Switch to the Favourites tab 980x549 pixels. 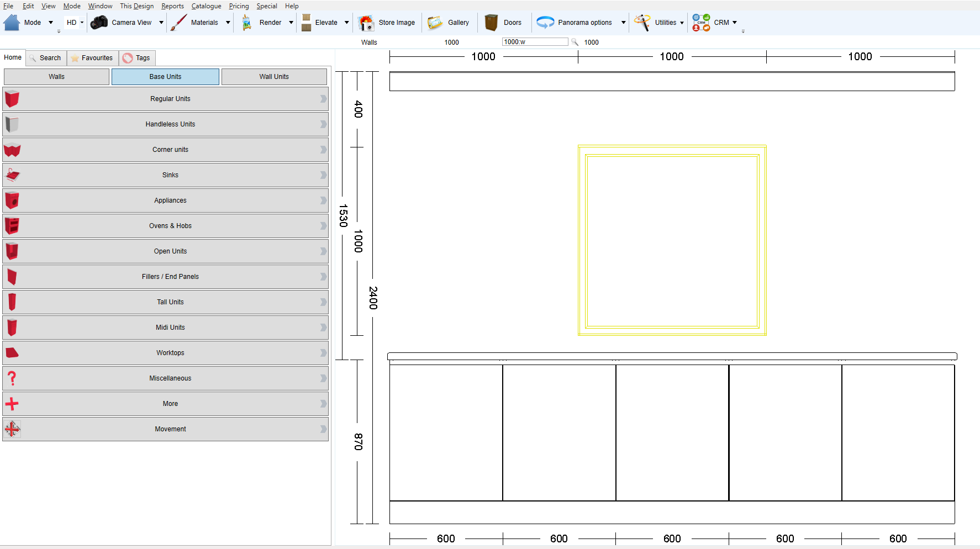tap(92, 58)
